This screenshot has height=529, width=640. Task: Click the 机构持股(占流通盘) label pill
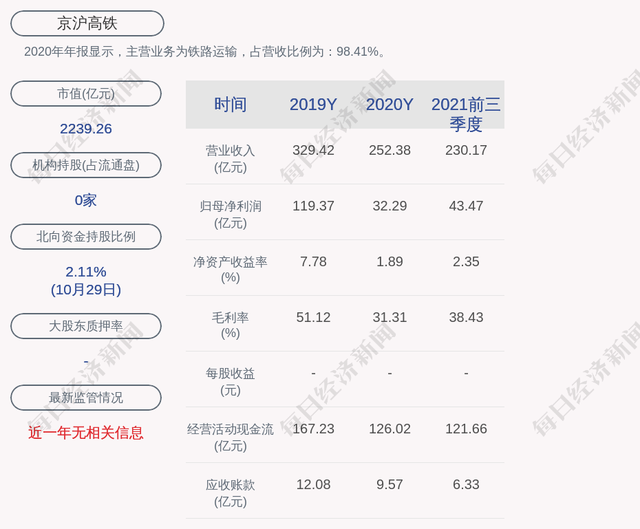(x=86, y=165)
